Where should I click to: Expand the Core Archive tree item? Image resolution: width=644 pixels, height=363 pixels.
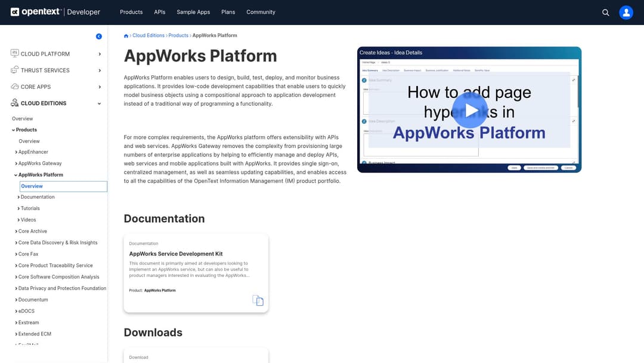pyautogui.click(x=16, y=232)
